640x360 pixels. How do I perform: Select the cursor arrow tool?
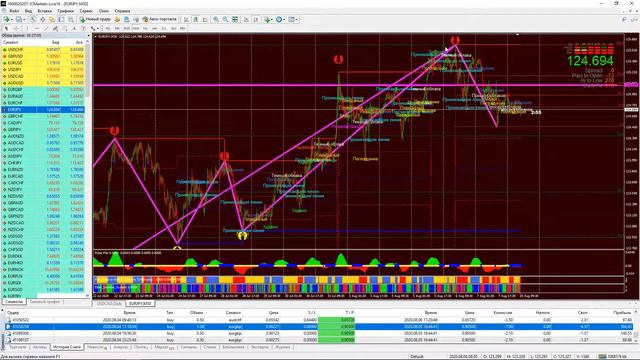[6, 29]
